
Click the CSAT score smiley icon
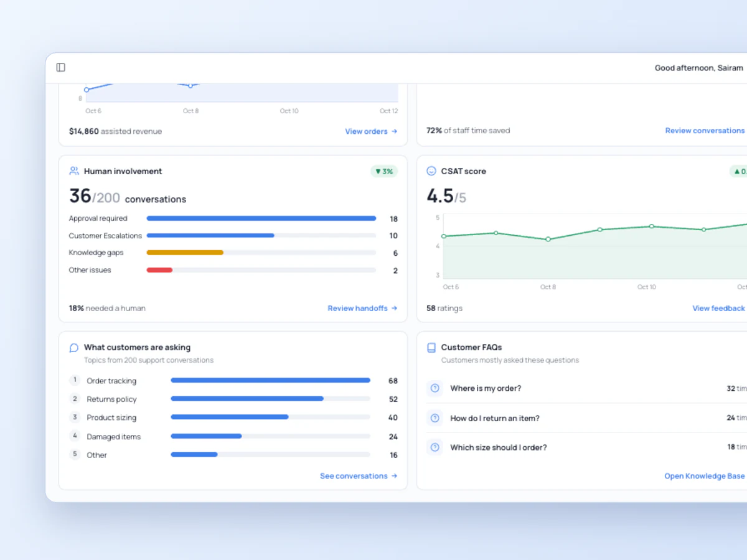click(431, 171)
